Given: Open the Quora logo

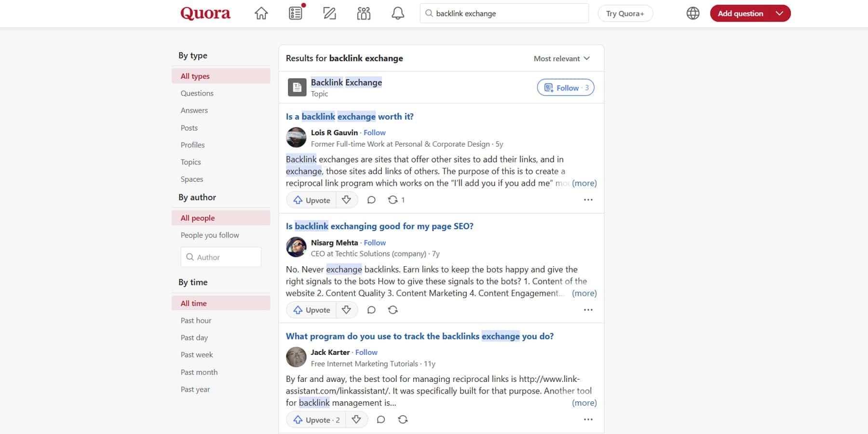Looking at the screenshot, I should pos(205,13).
